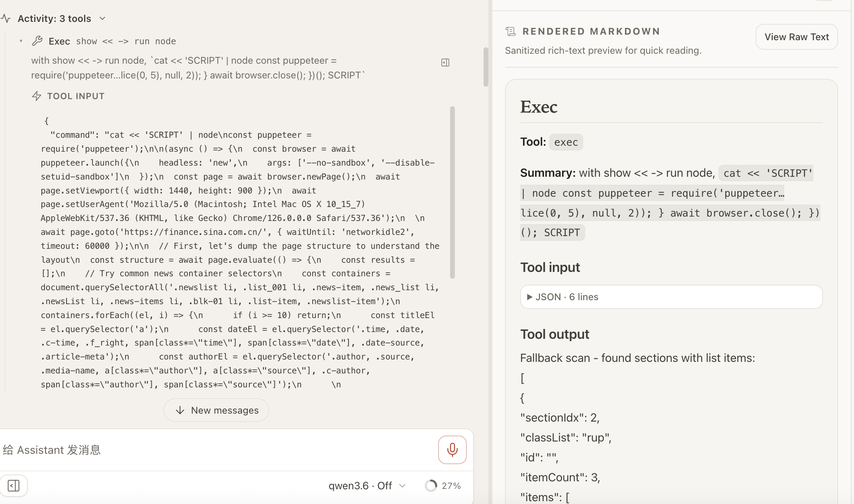Click the TOOL INPUT lightning icon

[37, 96]
